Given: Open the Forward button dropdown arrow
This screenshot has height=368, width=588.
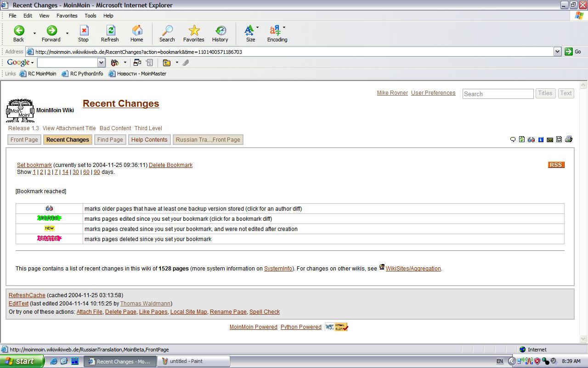Looking at the screenshot, I should tap(67, 33).
